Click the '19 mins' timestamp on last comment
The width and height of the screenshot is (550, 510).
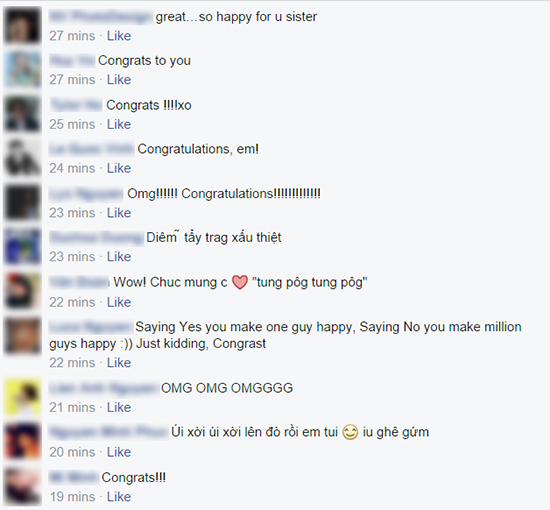[72, 497]
